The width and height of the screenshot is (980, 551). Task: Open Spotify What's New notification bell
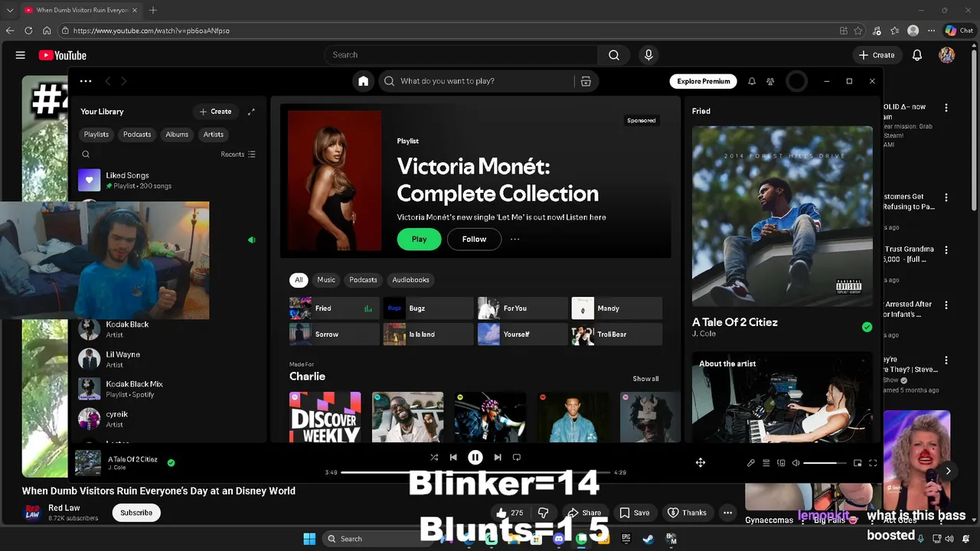point(752,81)
